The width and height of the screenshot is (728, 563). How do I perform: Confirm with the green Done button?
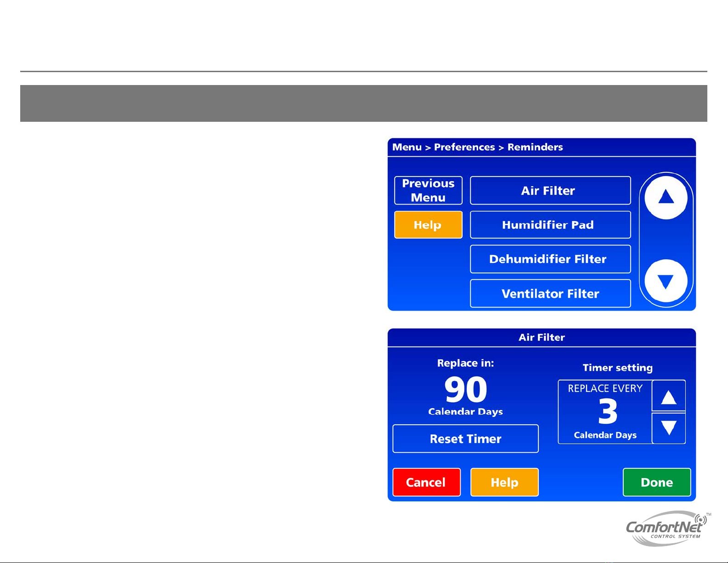pos(656,482)
